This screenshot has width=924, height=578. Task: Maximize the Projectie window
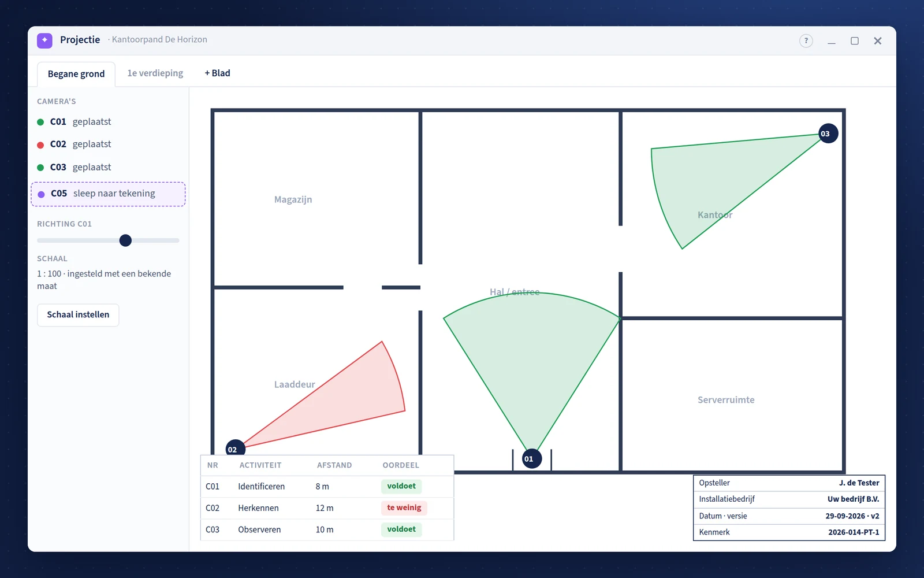(855, 41)
